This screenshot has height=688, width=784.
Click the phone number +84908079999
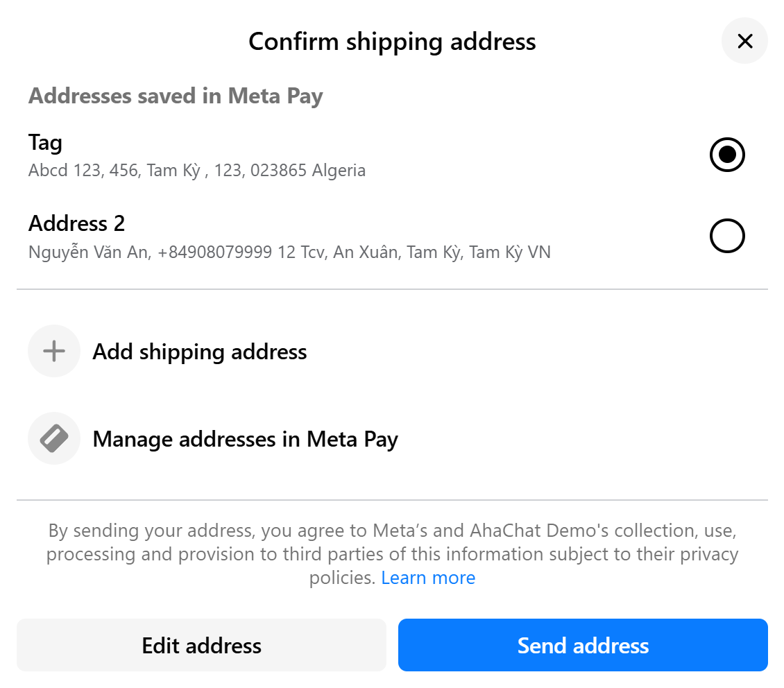pos(214,252)
